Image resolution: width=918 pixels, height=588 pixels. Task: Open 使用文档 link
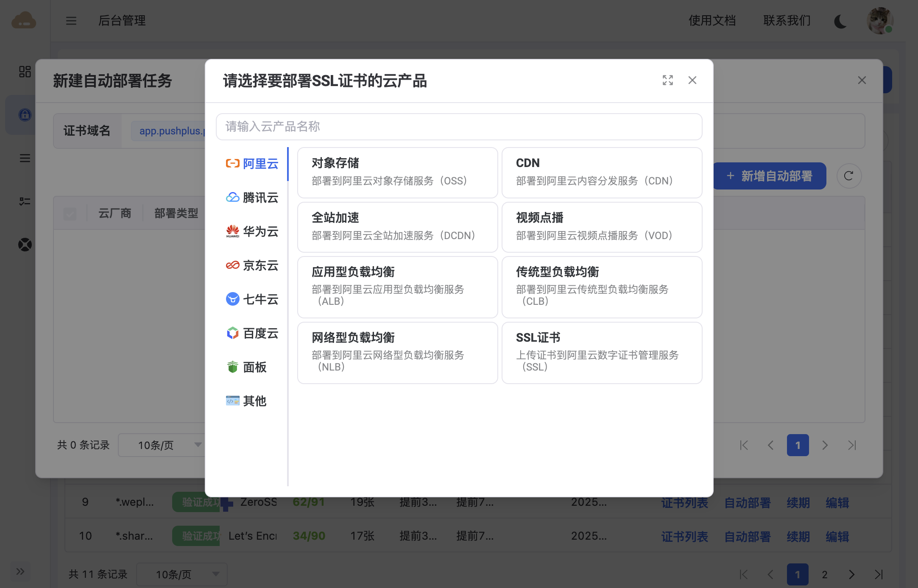(712, 20)
